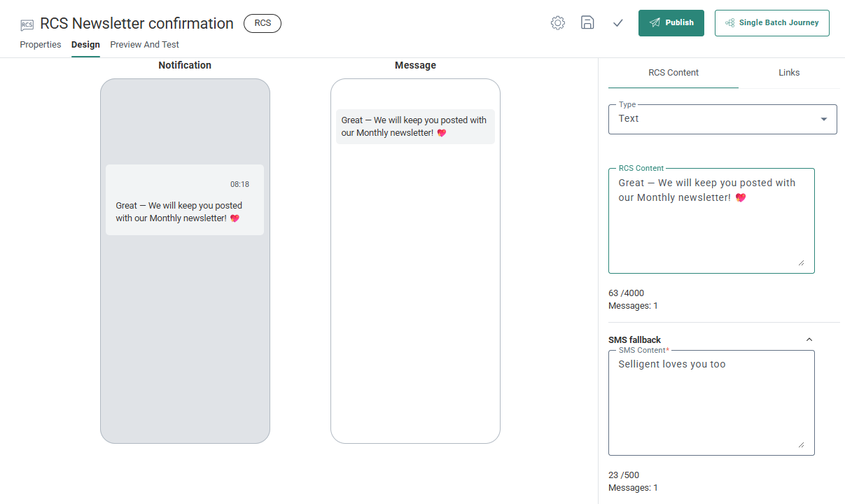Collapse the SMS fallback section
This screenshot has height=504, width=845.
[x=809, y=339]
